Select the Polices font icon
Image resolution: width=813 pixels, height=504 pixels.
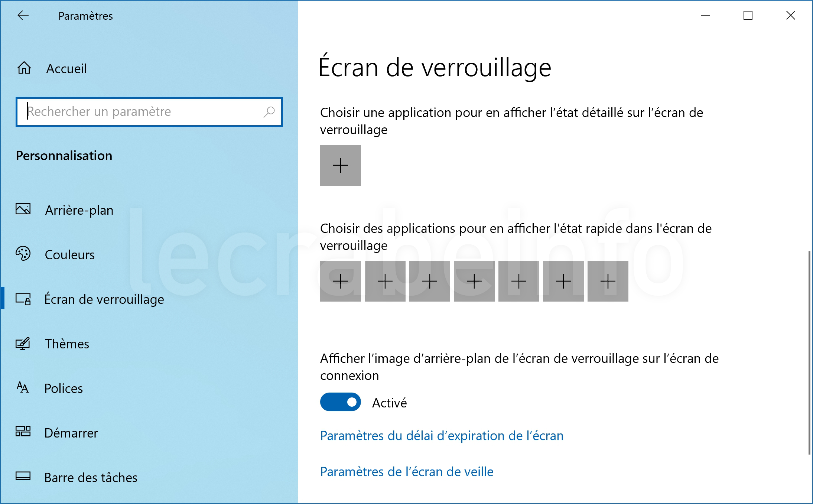tap(23, 387)
